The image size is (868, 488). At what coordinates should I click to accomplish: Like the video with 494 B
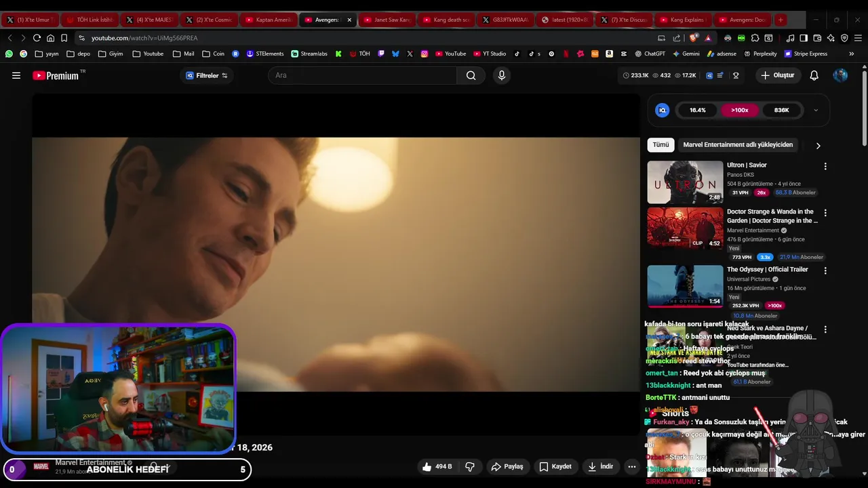click(x=436, y=466)
